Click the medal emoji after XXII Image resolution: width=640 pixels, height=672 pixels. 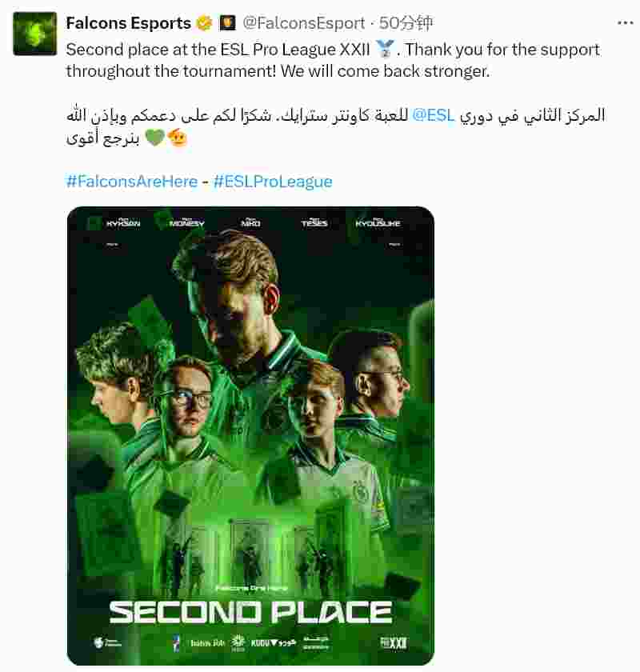pyautogui.click(x=385, y=49)
